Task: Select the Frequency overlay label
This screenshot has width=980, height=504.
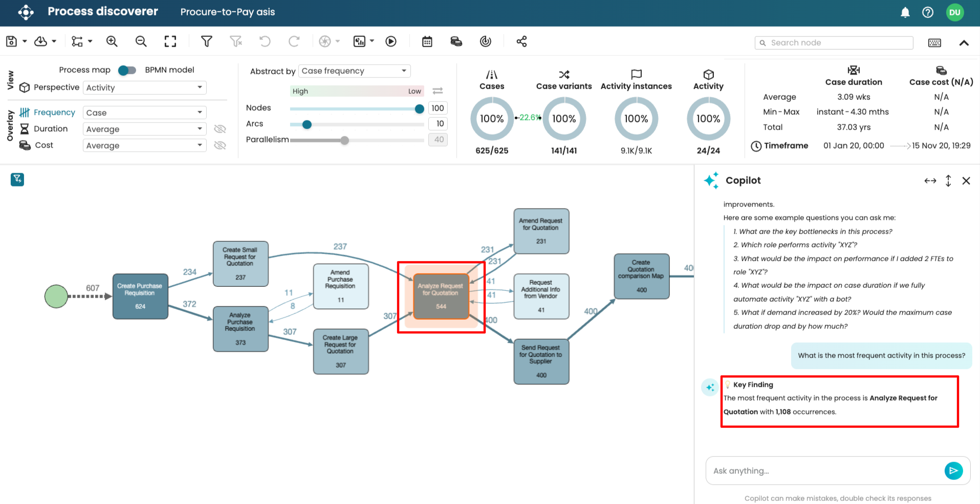Action: click(x=54, y=112)
